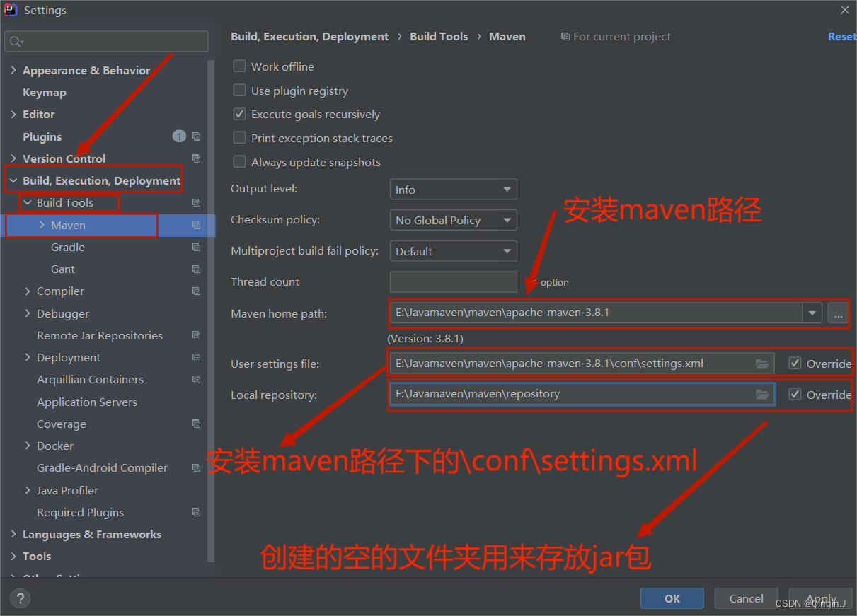Click the settings search field
857x616 pixels.
click(106, 42)
